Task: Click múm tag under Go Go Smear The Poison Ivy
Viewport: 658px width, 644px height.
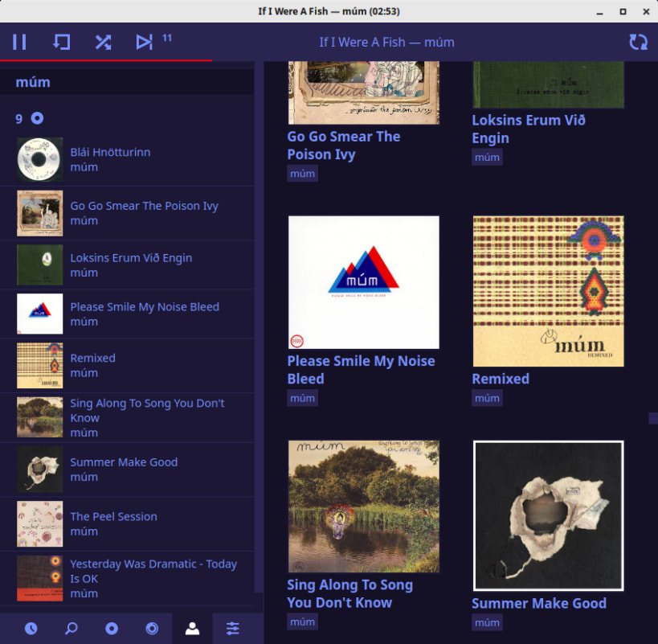Action: pos(302,174)
